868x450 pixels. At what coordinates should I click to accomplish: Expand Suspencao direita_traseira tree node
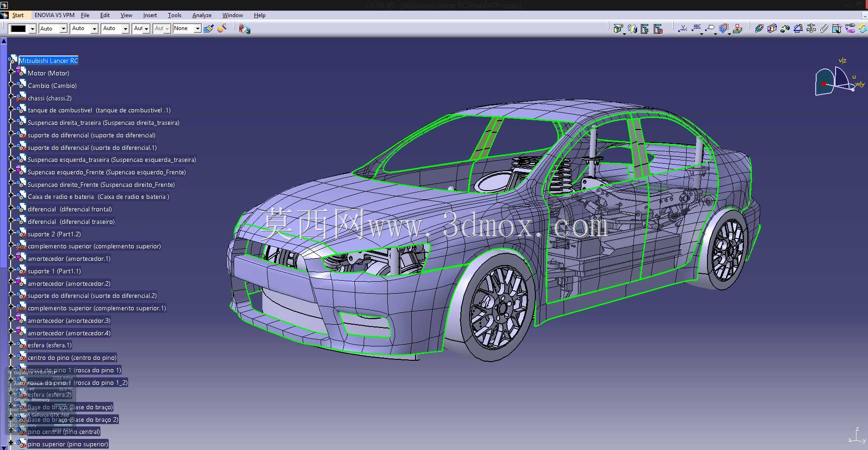pos(11,122)
